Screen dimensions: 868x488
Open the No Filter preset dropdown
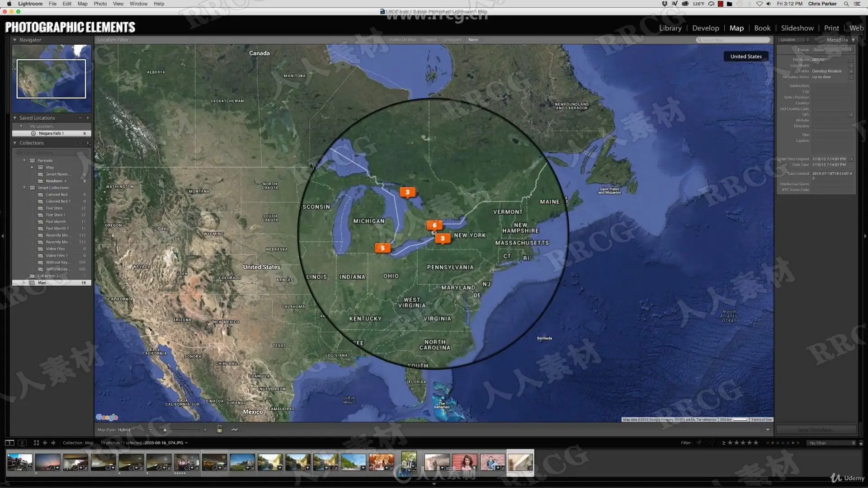(831, 443)
